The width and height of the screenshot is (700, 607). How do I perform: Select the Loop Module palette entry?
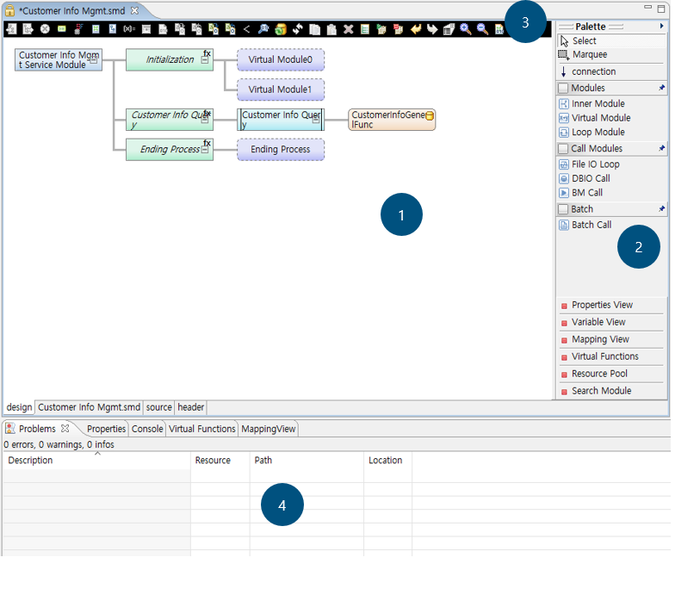[x=598, y=133]
